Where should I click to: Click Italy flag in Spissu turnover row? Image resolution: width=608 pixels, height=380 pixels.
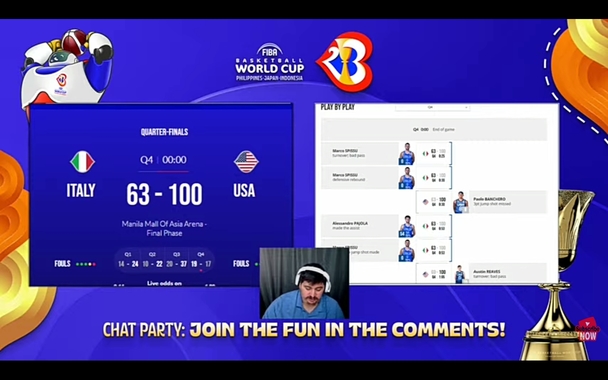pos(425,154)
